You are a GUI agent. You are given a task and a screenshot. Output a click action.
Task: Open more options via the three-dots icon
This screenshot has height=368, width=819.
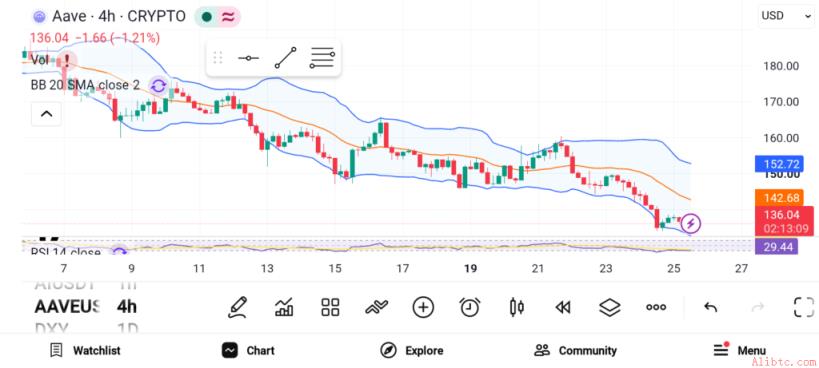click(656, 307)
